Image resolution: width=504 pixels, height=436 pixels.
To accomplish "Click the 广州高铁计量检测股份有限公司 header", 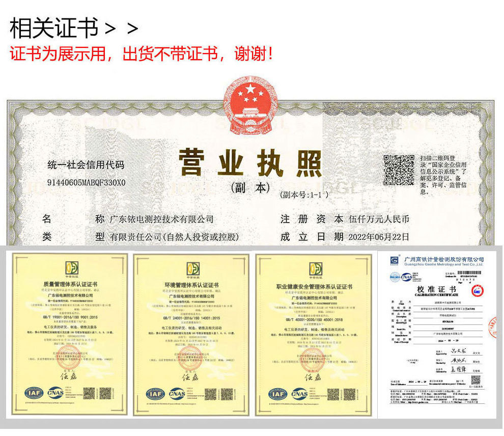I will [x=444, y=259].
